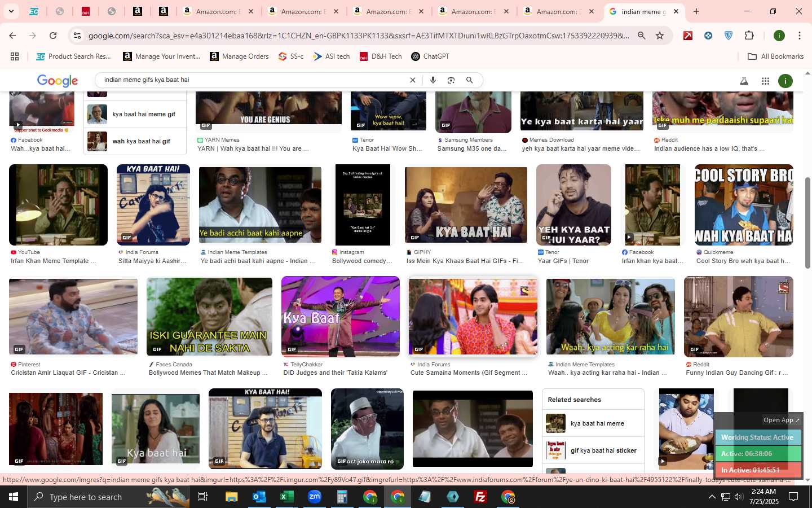Open File Explorer from taskbar

[232, 497]
